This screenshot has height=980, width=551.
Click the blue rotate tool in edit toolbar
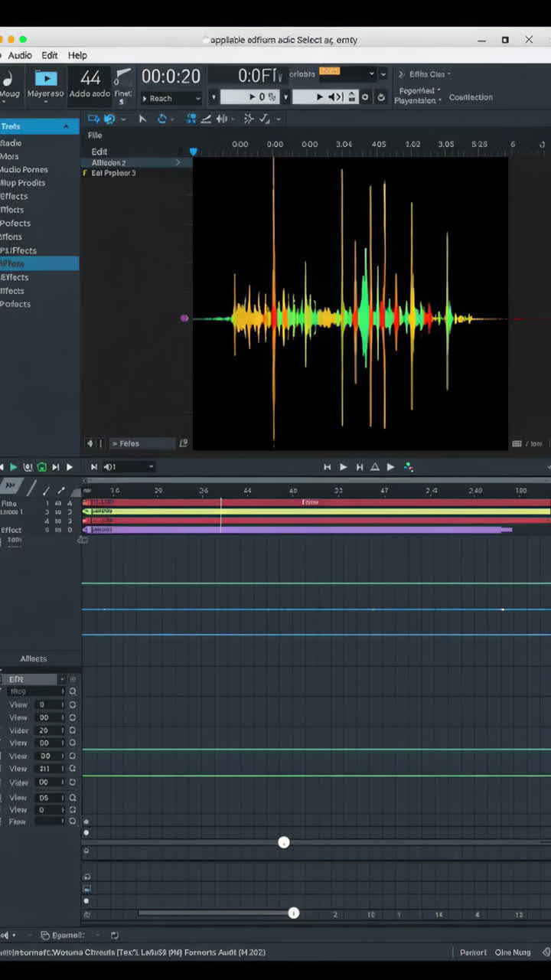[162, 119]
